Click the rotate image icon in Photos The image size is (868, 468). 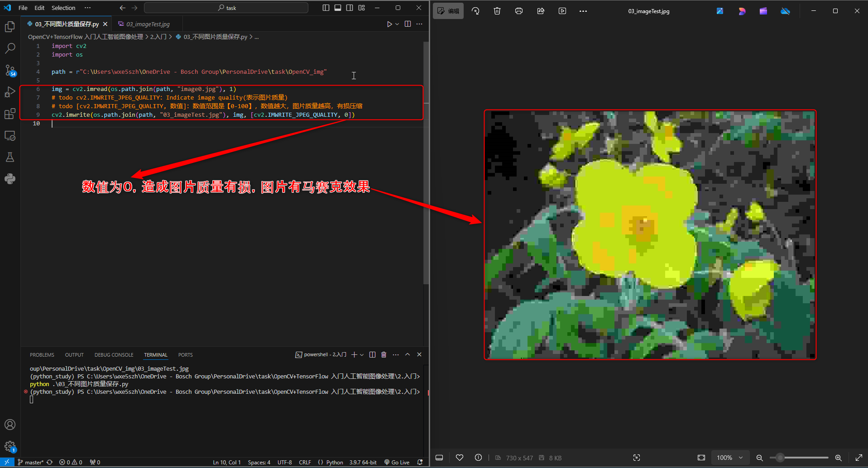pyautogui.click(x=475, y=11)
